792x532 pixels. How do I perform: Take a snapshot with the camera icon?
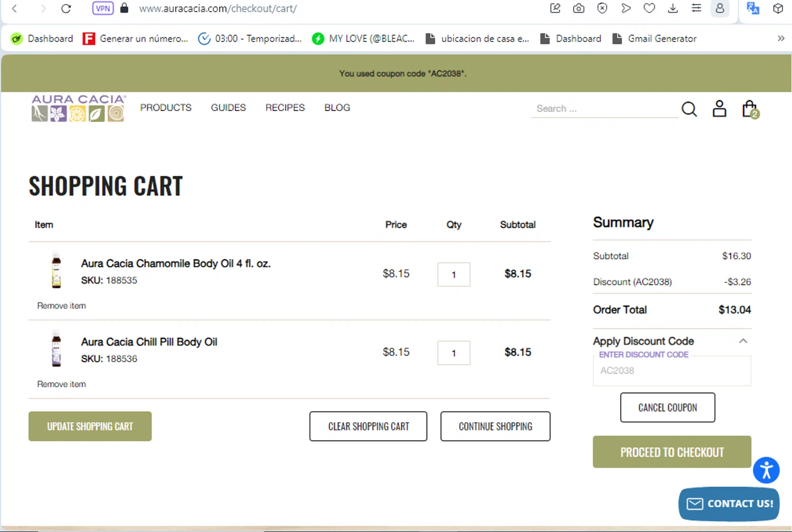click(x=579, y=8)
